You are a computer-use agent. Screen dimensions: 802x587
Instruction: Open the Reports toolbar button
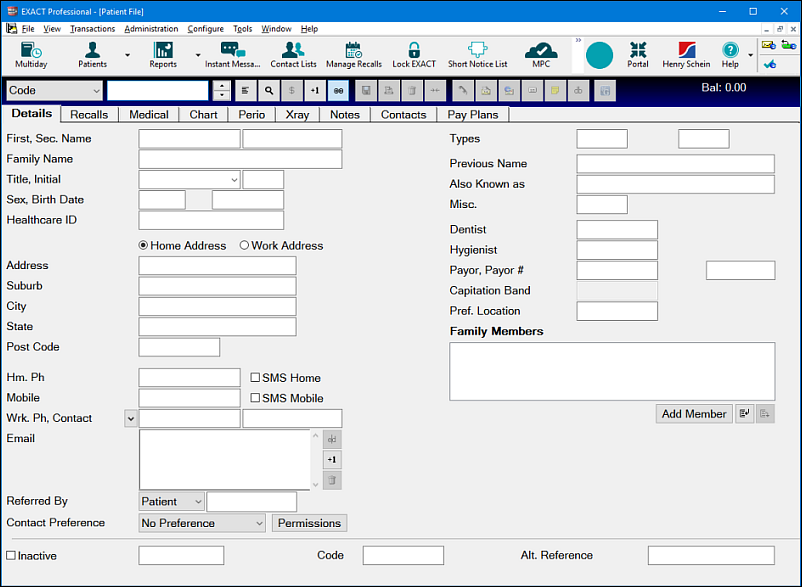(x=163, y=55)
